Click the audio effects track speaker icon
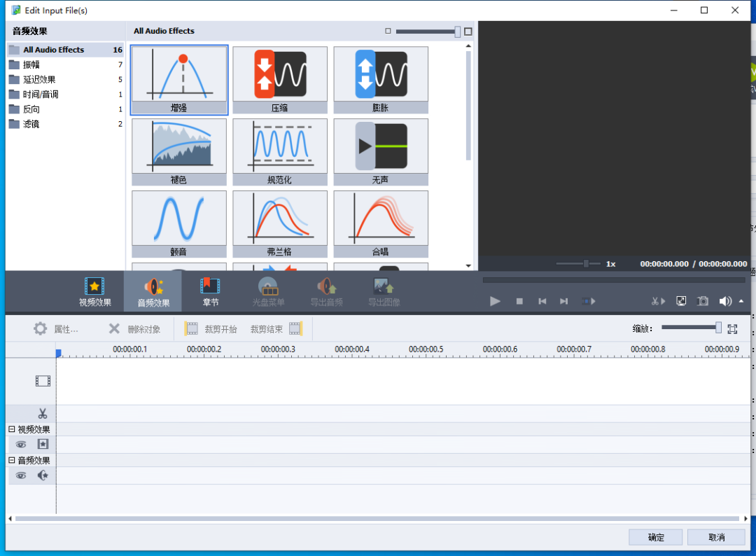 [x=43, y=475]
